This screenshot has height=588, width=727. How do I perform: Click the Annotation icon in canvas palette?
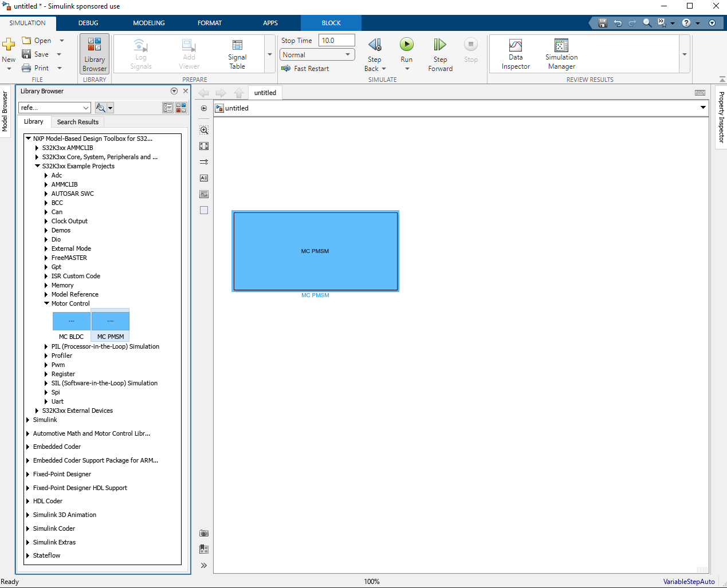pos(204,177)
